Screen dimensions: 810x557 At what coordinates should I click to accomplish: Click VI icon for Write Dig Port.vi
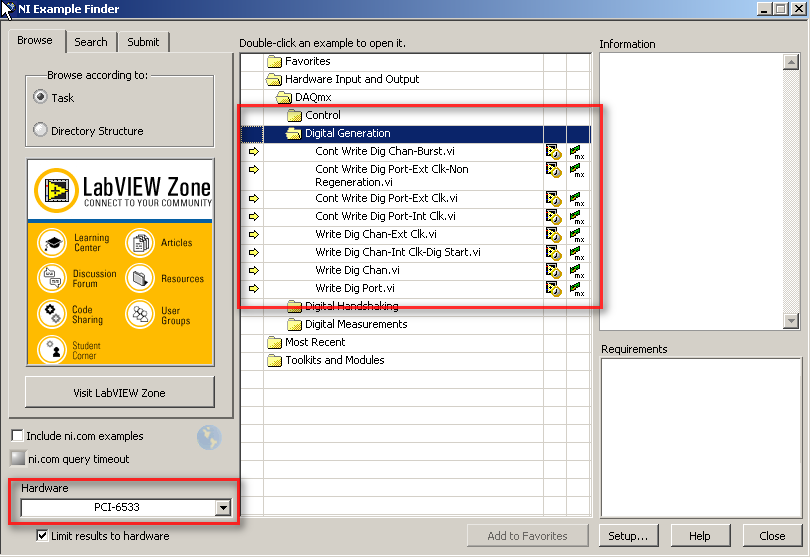[x=553, y=289]
